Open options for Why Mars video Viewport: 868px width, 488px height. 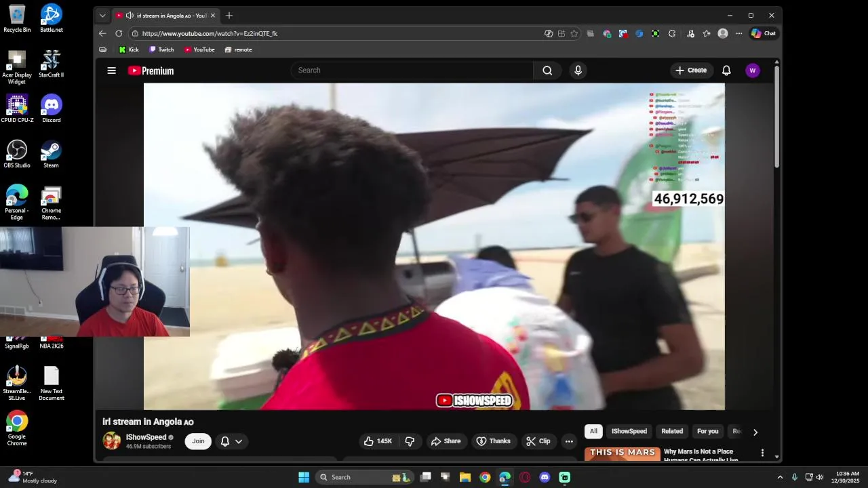762,453
